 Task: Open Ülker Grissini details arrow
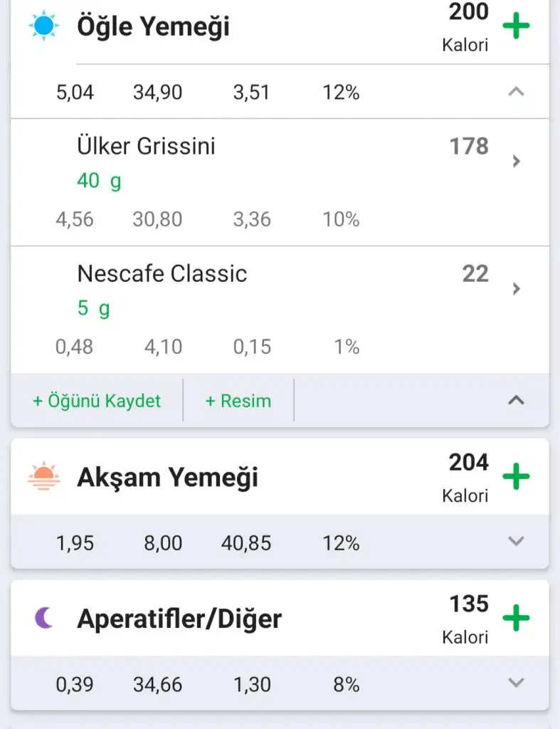tap(517, 162)
